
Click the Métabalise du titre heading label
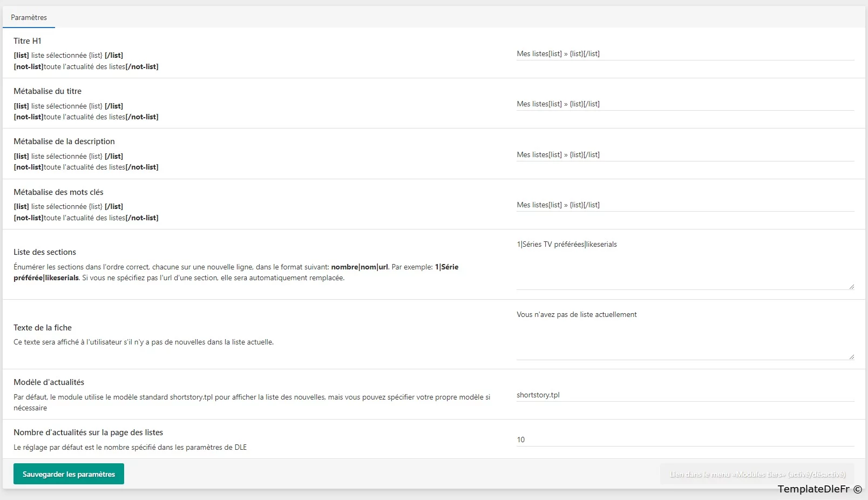[48, 91]
